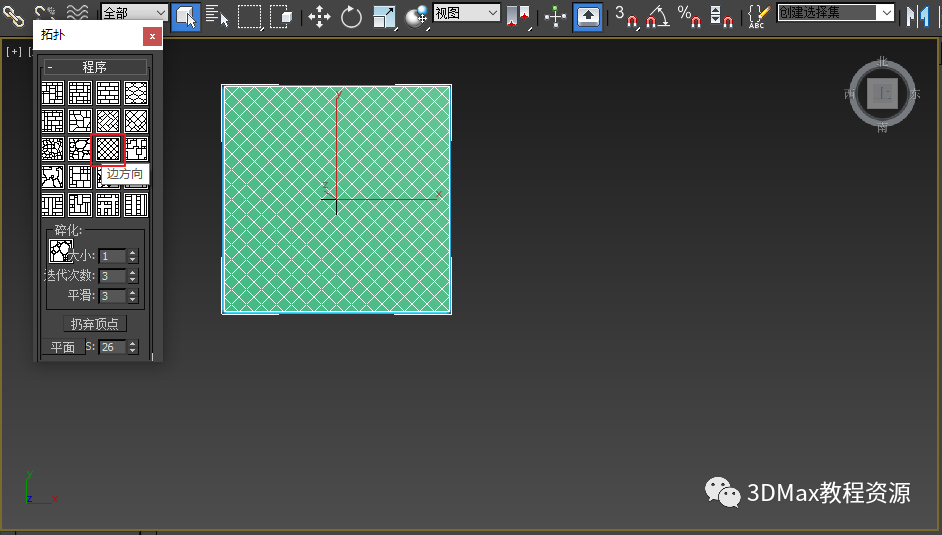The image size is (942, 535).
Task: Click the 迭代次数 spinner arrows
Action: 133,276
